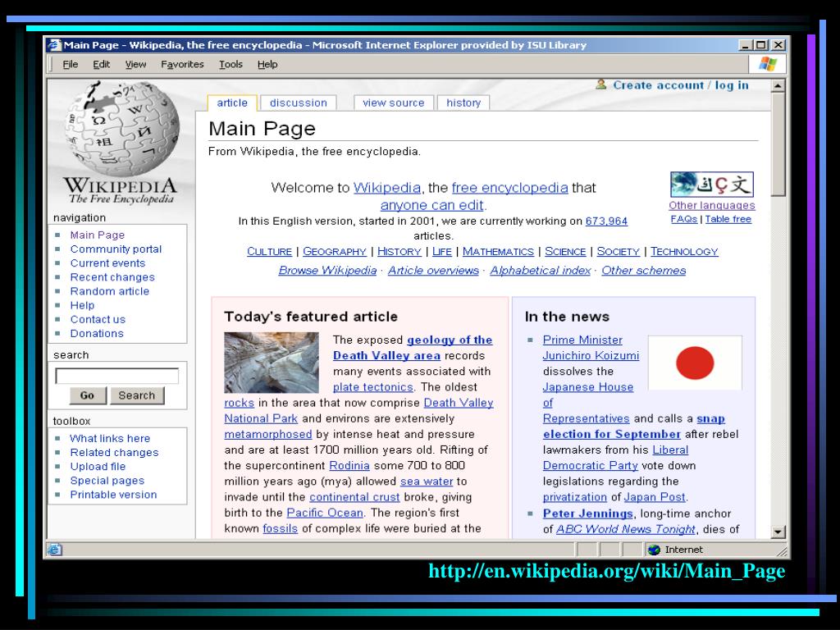840x630 pixels.
Task: Open the Pacific Ocean link
Action: [325, 513]
